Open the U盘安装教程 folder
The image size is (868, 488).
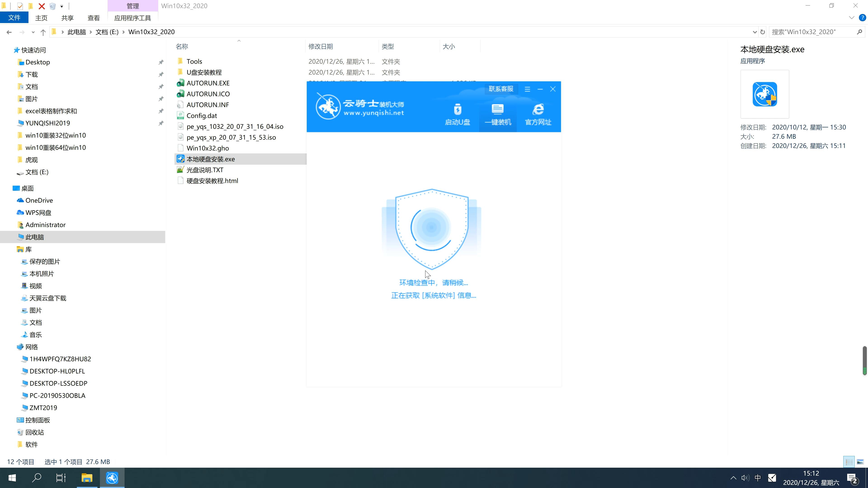pos(205,72)
